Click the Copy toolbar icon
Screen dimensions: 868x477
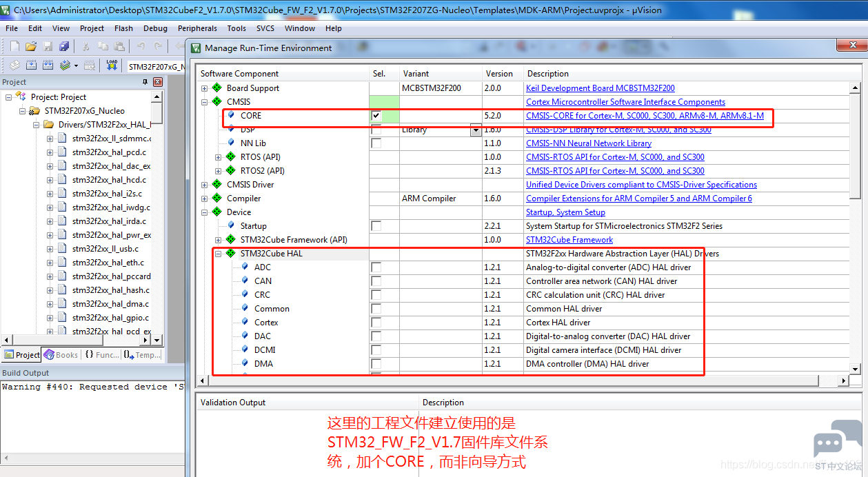coord(103,46)
